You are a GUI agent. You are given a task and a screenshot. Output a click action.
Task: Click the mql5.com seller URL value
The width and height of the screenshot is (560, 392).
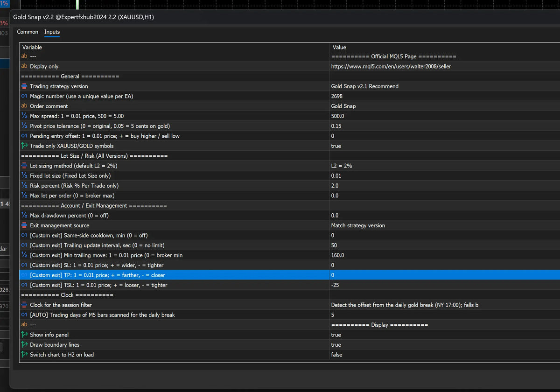pyautogui.click(x=391, y=66)
